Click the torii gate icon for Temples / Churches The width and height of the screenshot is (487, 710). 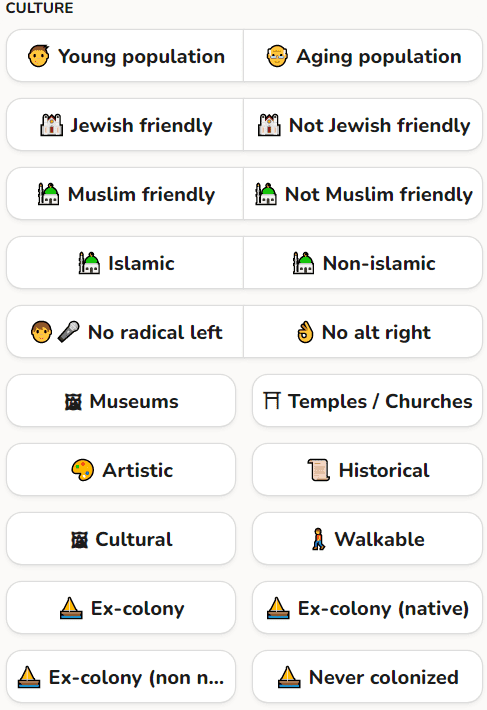click(272, 401)
